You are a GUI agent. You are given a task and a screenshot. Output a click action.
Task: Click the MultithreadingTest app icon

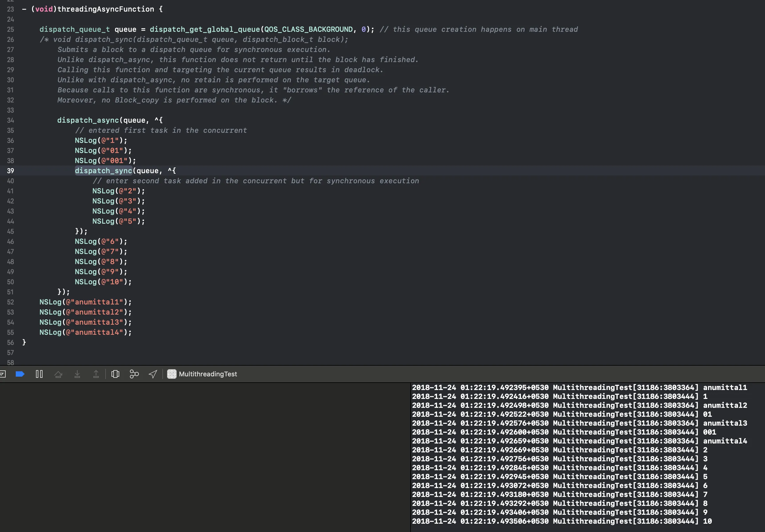pyautogui.click(x=172, y=374)
